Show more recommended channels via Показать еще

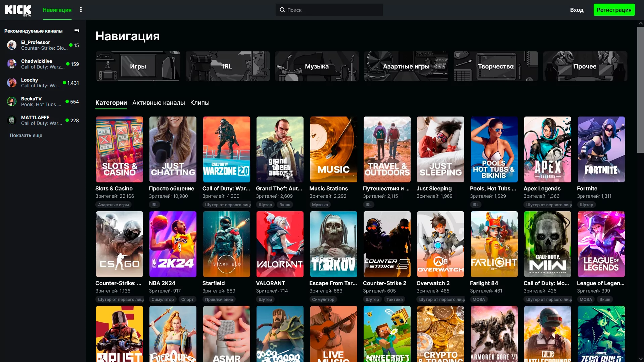pos(26,135)
